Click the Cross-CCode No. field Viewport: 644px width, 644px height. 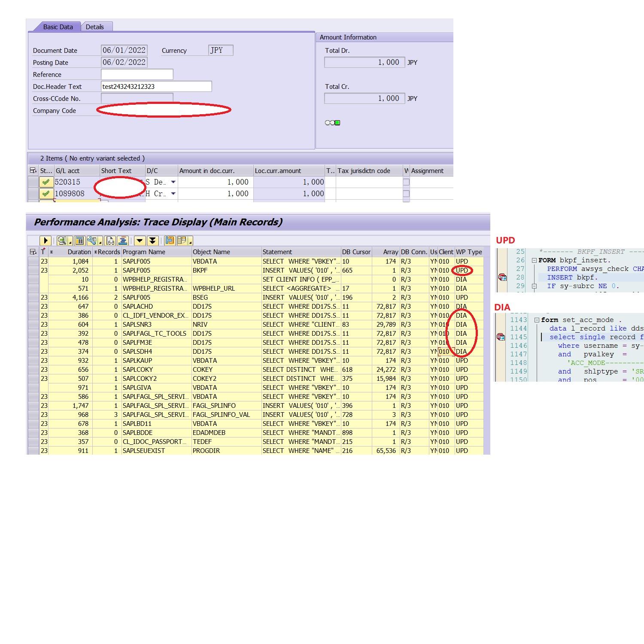click(137, 98)
